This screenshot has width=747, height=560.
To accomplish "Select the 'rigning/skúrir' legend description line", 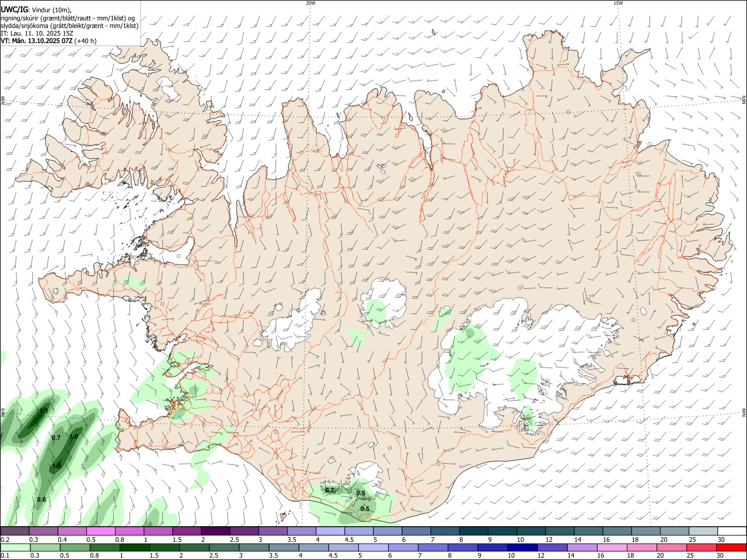I will [x=68, y=18].
